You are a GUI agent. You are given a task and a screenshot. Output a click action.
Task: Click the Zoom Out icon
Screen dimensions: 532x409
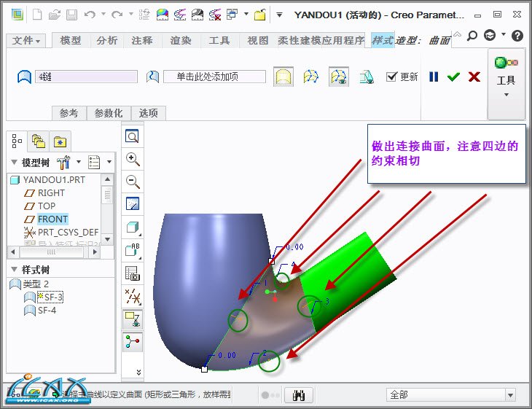click(133, 182)
